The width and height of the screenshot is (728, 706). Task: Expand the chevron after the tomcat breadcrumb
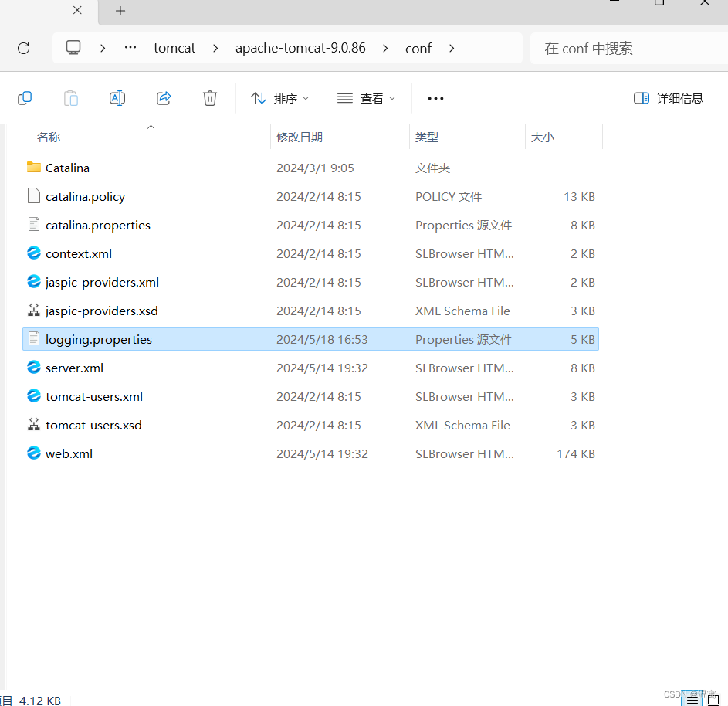pos(215,48)
